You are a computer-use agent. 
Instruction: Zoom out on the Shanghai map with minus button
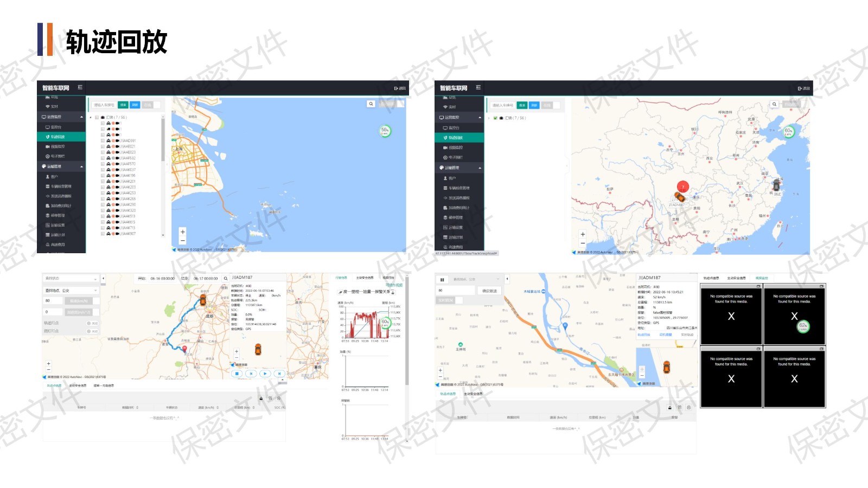[x=183, y=240]
